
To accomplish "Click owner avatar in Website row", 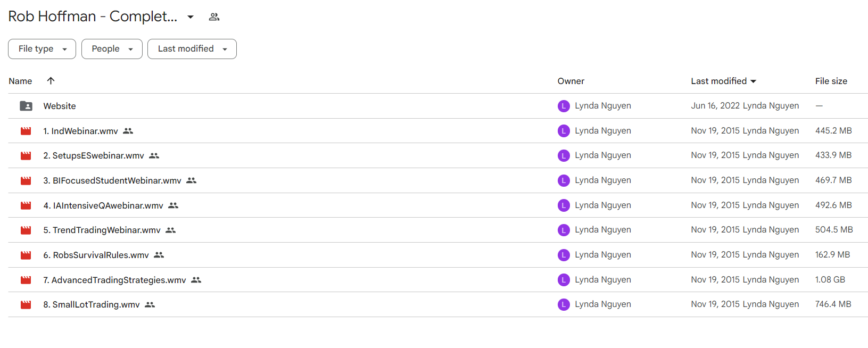I will pos(564,106).
